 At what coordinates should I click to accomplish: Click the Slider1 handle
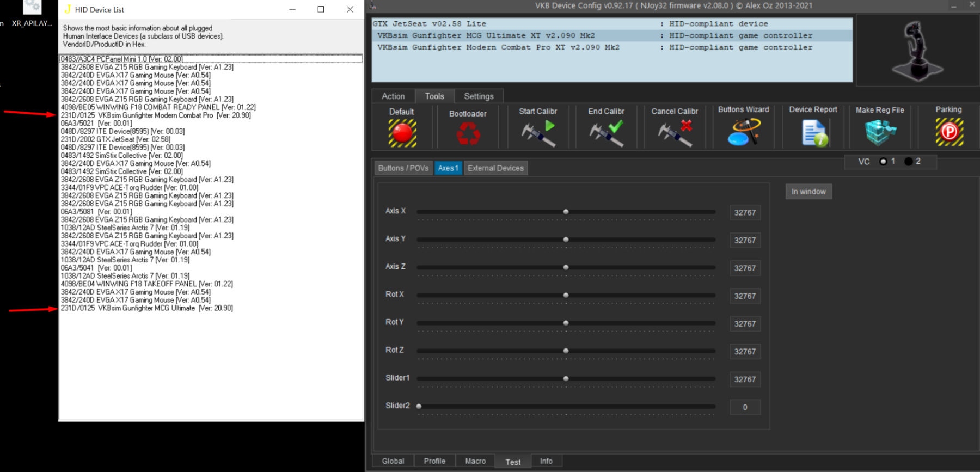(x=566, y=378)
